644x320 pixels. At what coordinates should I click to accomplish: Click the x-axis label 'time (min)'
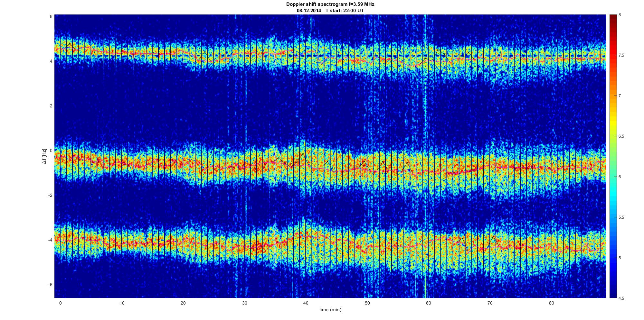click(330, 310)
